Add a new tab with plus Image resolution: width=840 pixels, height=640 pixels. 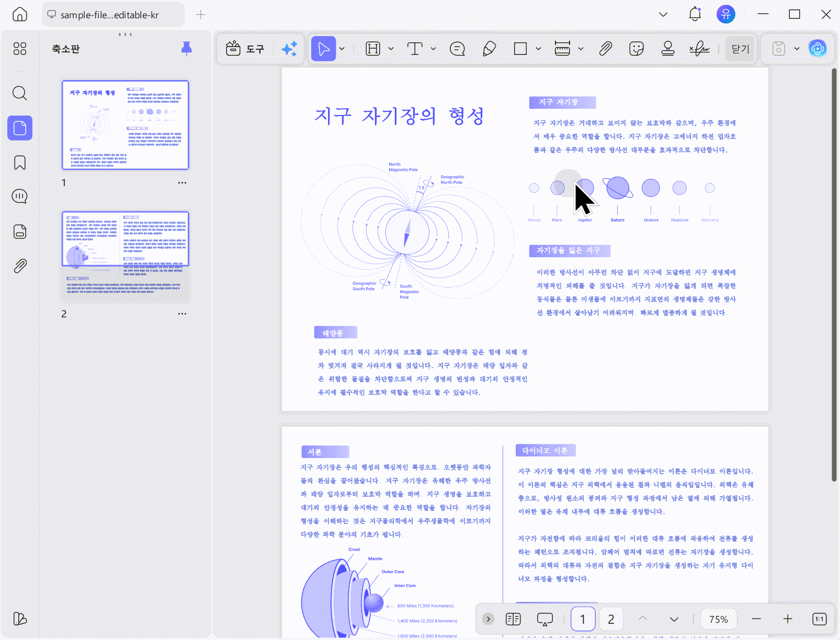pos(200,15)
